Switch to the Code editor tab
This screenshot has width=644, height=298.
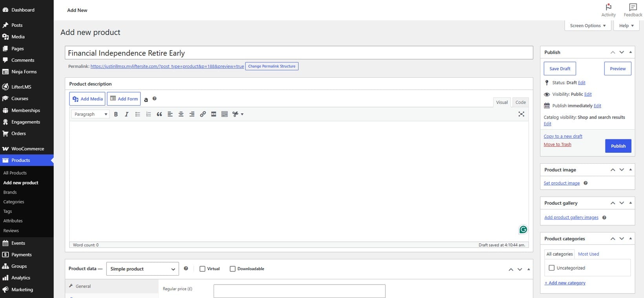[x=521, y=102]
